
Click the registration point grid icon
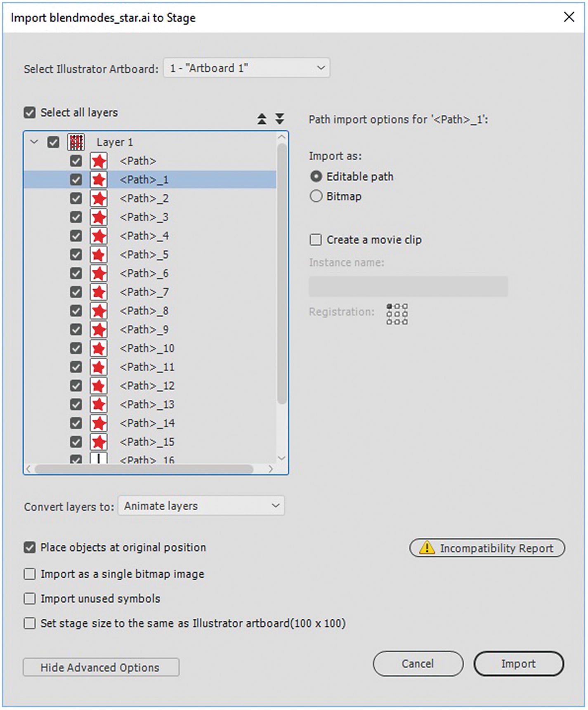(x=397, y=314)
